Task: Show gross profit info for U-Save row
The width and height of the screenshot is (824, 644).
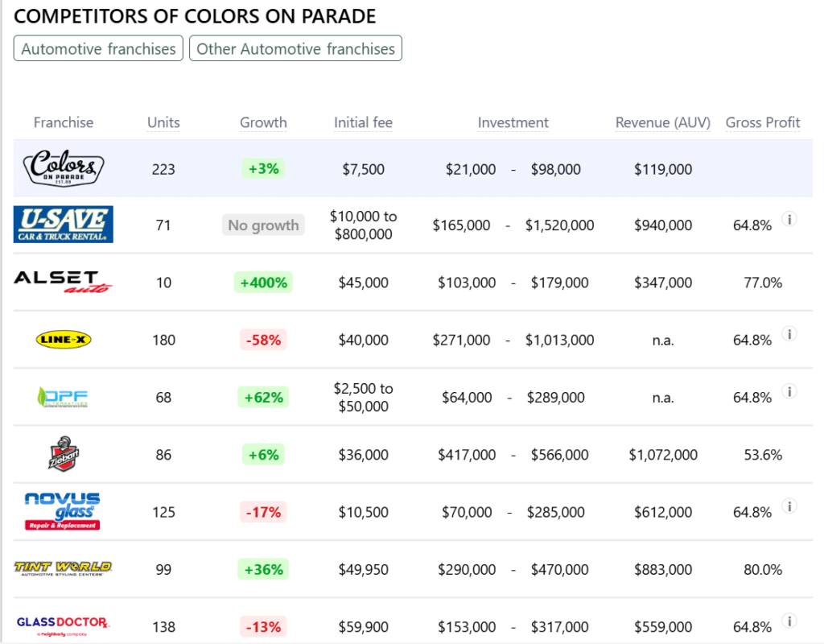Action: [789, 219]
